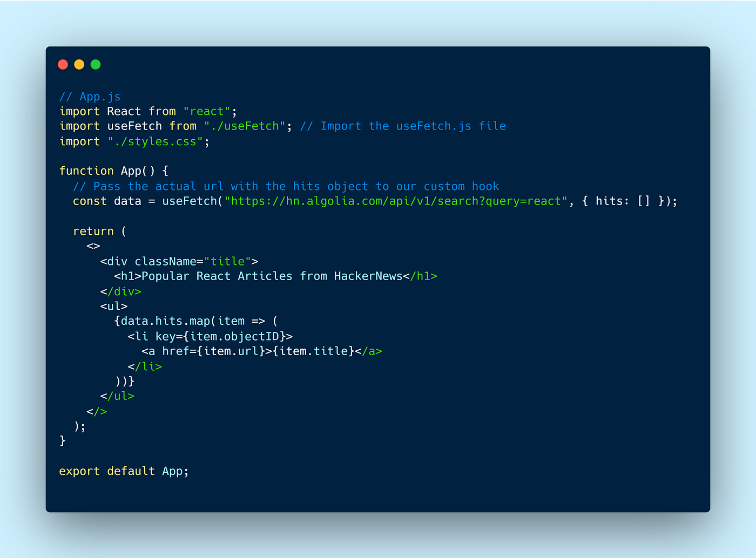Click the "function App()" declaration
This screenshot has width=756, height=558.
point(107,171)
